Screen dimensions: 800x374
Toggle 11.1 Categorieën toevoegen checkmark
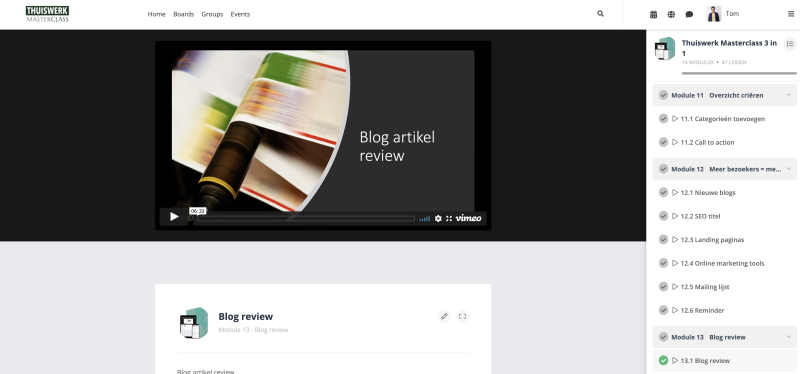pos(663,118)
